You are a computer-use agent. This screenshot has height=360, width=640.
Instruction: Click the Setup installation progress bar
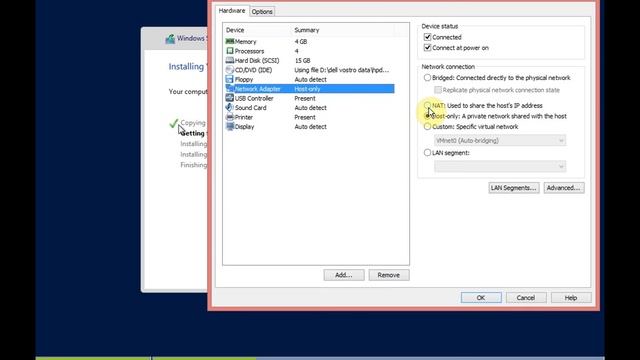click(320, 358)
